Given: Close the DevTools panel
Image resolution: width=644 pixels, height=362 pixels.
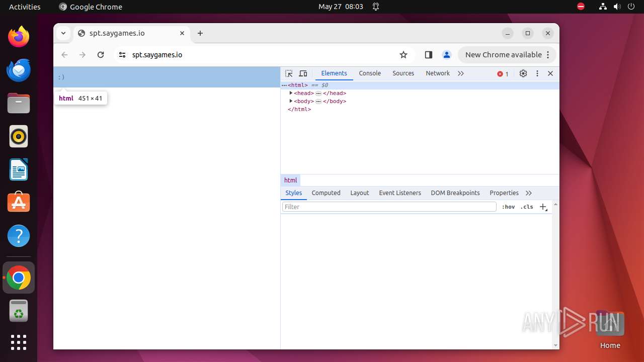Looking at the screenshot, I should coord(550,73).
